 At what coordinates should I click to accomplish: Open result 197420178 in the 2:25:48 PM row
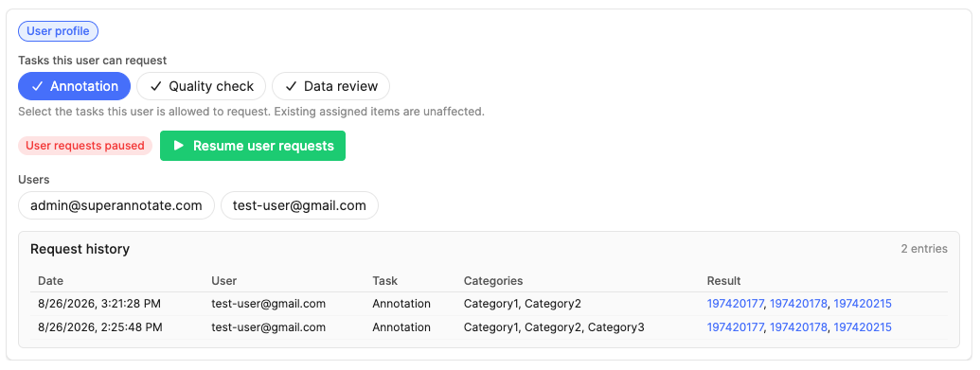click(x=799, y=326)
